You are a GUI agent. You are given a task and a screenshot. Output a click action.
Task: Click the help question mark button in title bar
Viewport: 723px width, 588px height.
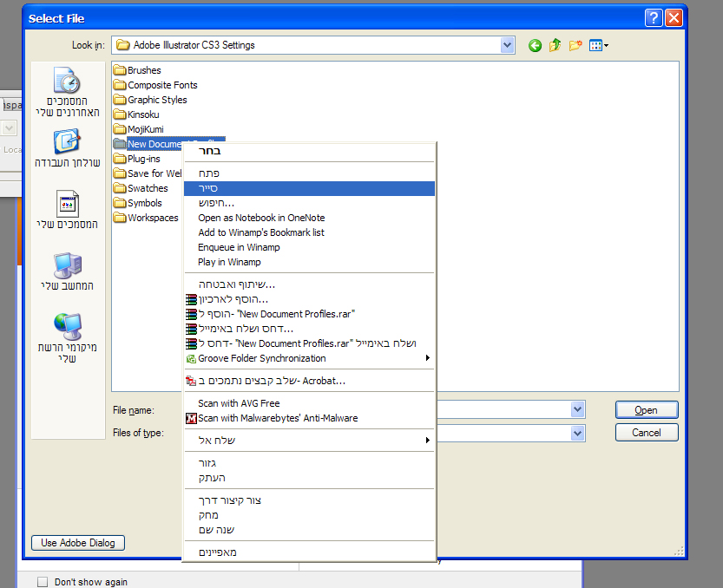pyautogui.click(x=654, y=18)
